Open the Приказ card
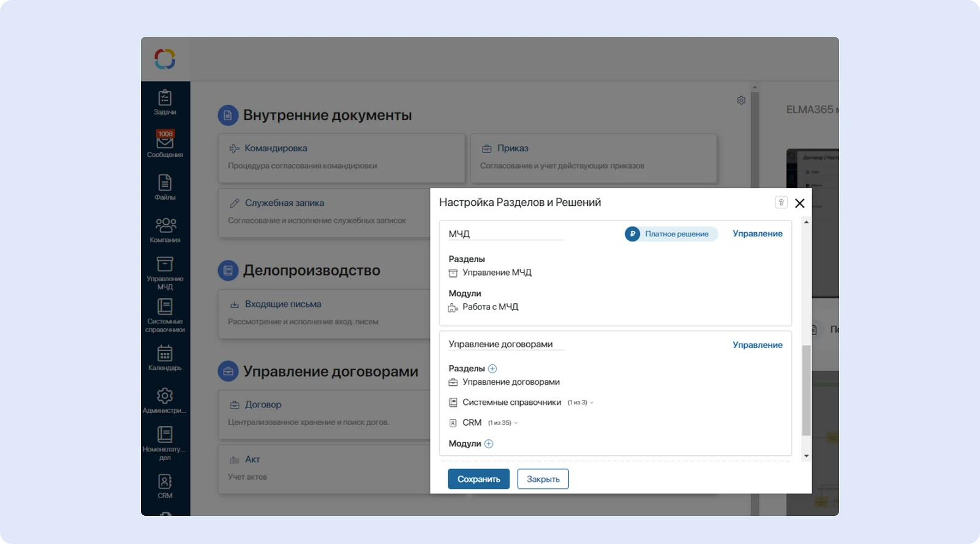The height and width of the screenshot is (544, 980). click(x=594, y=158)
